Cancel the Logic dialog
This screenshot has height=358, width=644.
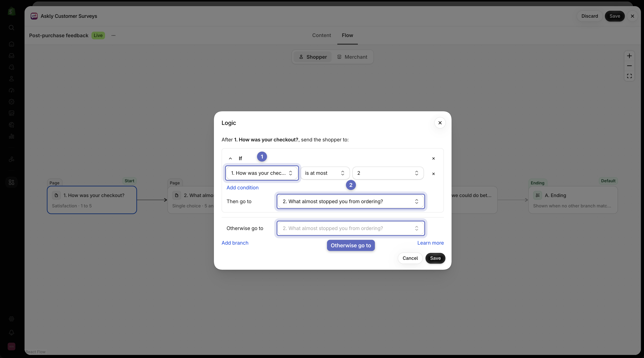click(x=410, y=258)
